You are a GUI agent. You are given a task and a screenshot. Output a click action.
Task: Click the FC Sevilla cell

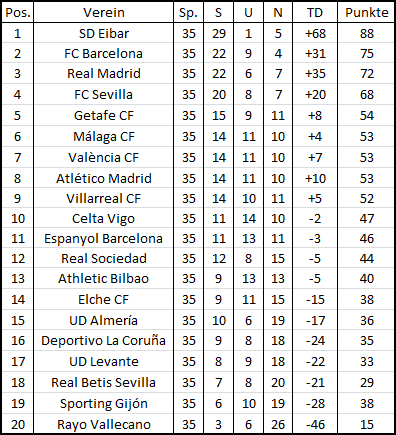(x=104, y=94)
